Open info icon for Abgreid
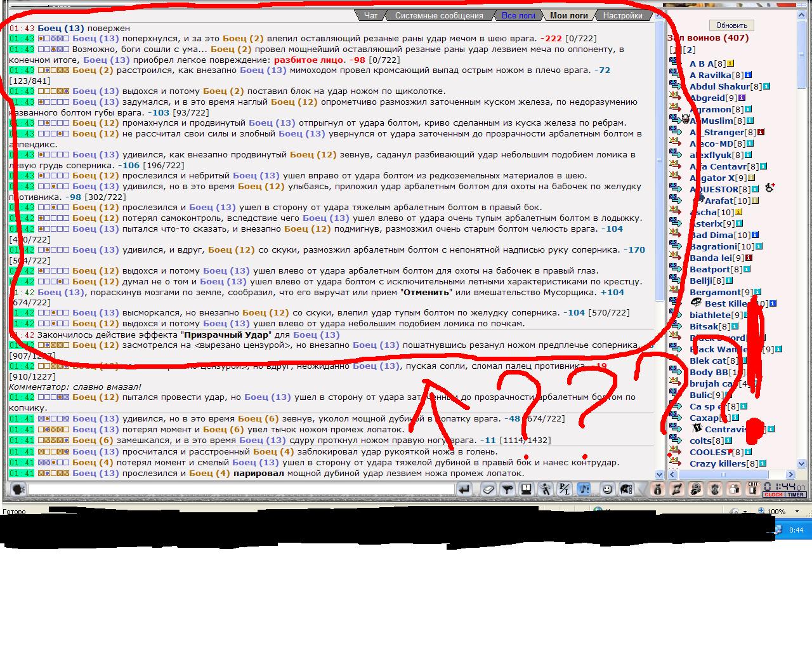 [x=742, y=98]
